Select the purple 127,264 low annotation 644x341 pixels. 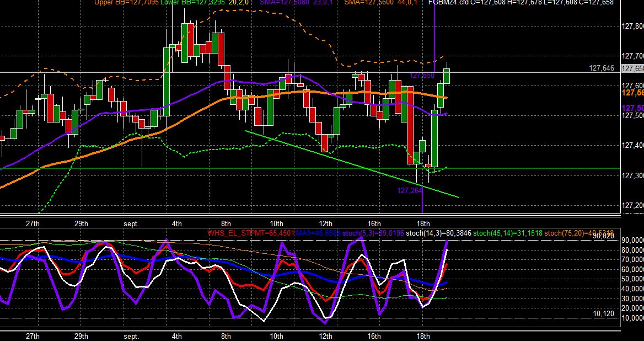pos(410,190)
